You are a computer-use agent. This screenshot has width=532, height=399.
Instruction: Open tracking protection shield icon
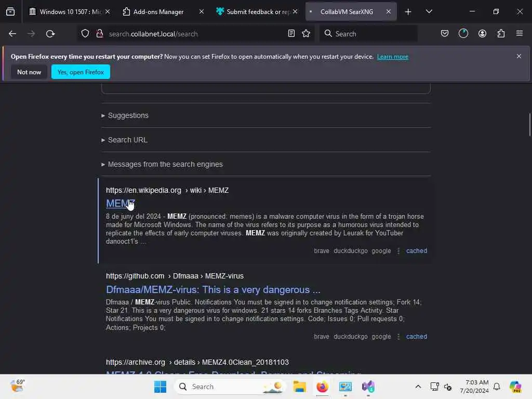coord(85,34)
